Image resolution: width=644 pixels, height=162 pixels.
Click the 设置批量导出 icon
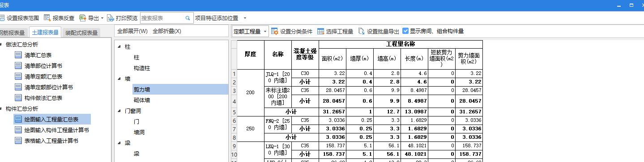pos(362,31)
